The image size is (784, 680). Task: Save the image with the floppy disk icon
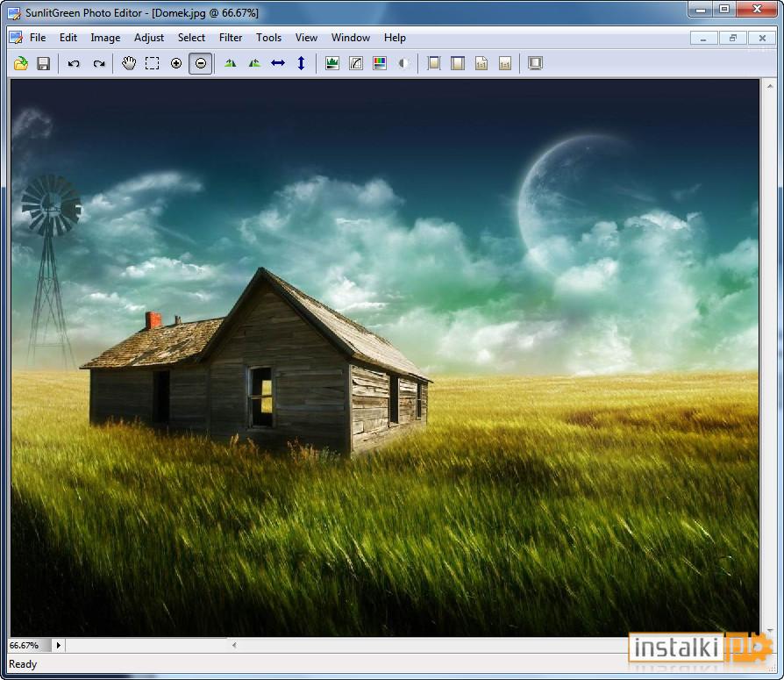pos(44,63)
